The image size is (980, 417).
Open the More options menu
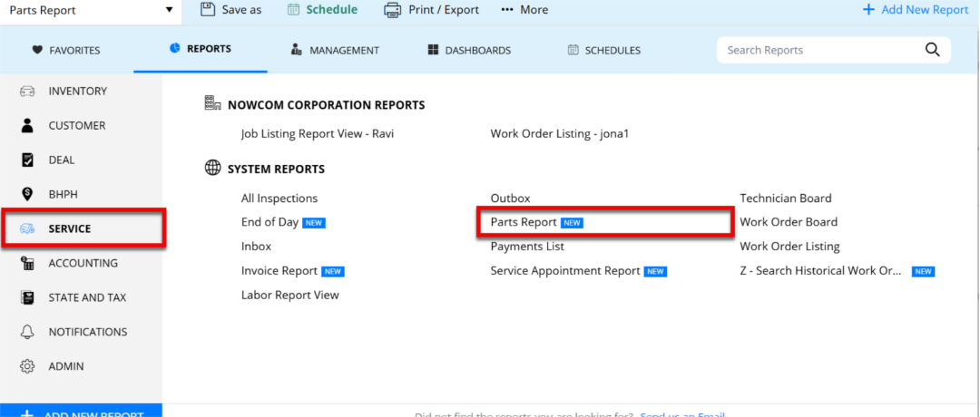click(524, 10)
